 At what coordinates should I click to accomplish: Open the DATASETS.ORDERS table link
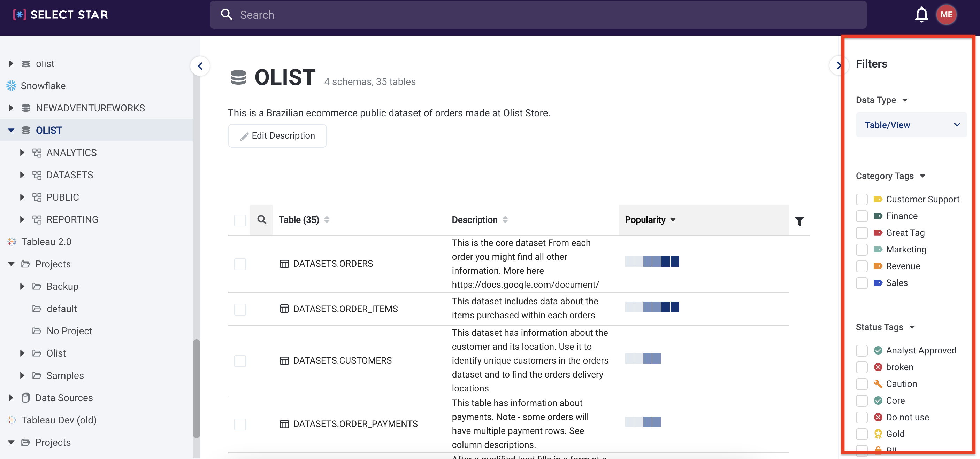coord(333,264)
